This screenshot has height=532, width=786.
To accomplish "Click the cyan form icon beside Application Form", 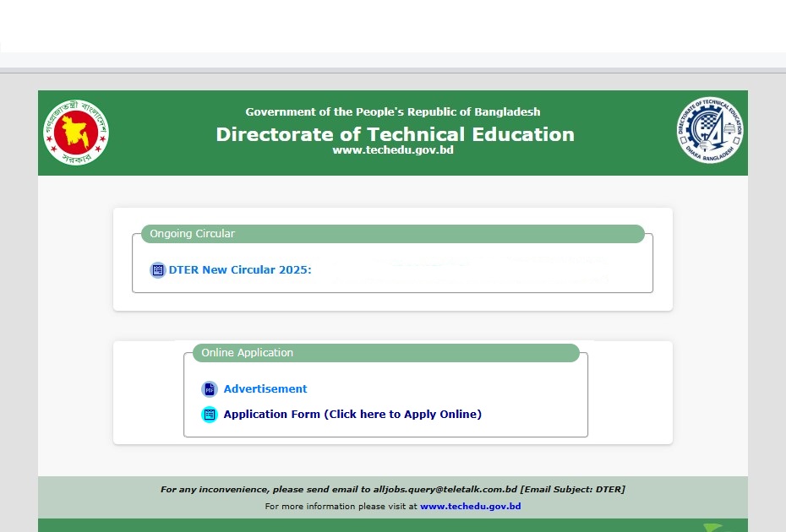I will (210, 415).
